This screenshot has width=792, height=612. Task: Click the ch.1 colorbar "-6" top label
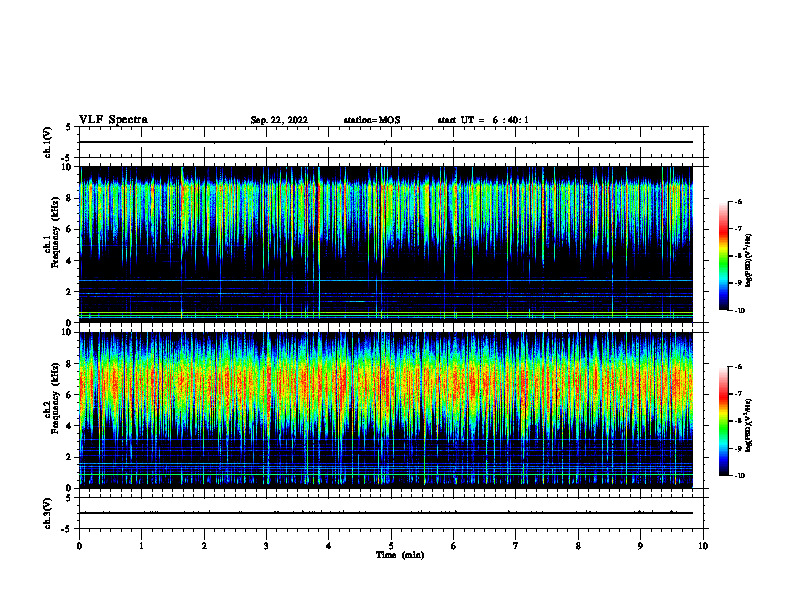coord(738,202)
